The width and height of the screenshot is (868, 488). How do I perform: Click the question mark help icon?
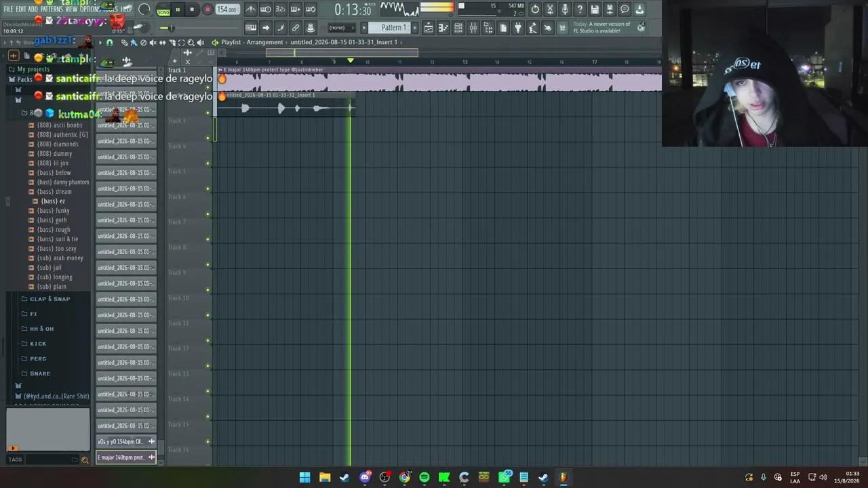pyautogui.click(x=580, y=9)
